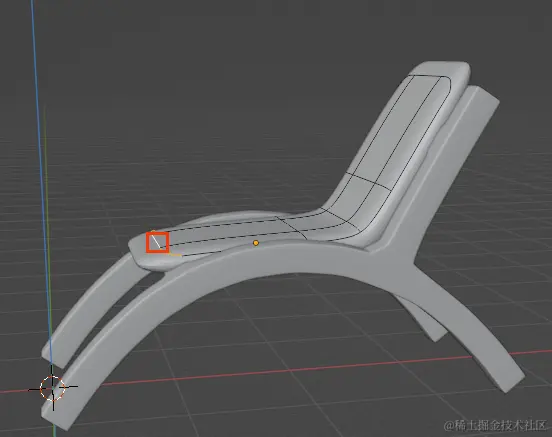Click the horizontal edge loop crossing the backrest
552x437 pixels.
tap(369, 181)
